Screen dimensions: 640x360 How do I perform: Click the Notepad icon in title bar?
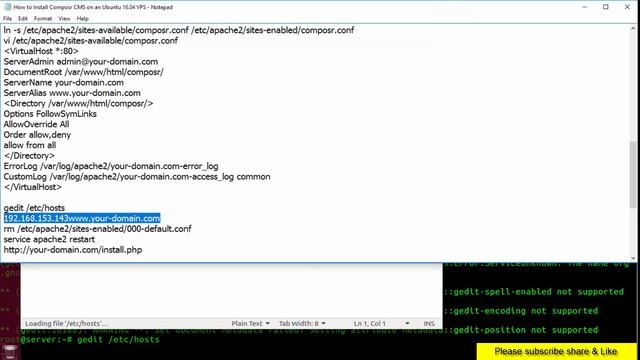click(7, 7)
